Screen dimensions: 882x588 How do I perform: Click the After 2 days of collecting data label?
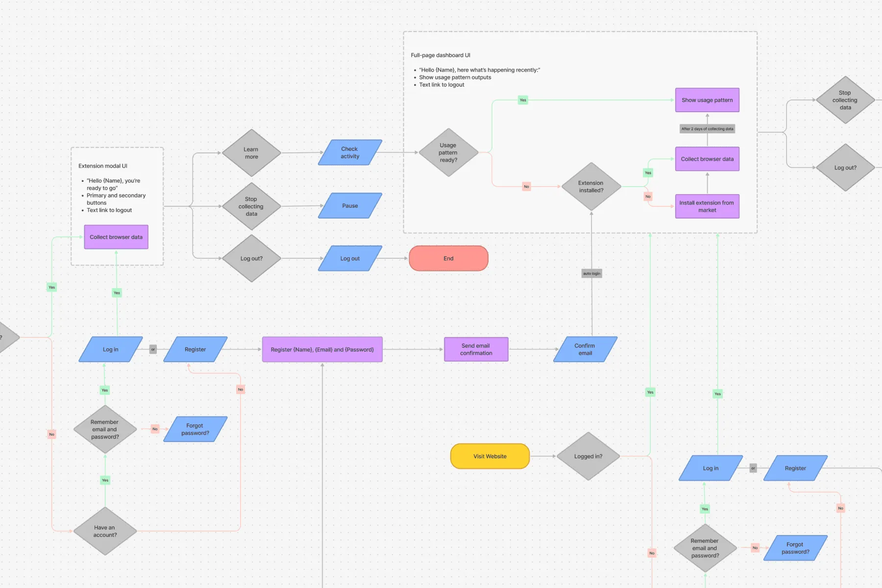pyautogui.click(x=707, y=129)
